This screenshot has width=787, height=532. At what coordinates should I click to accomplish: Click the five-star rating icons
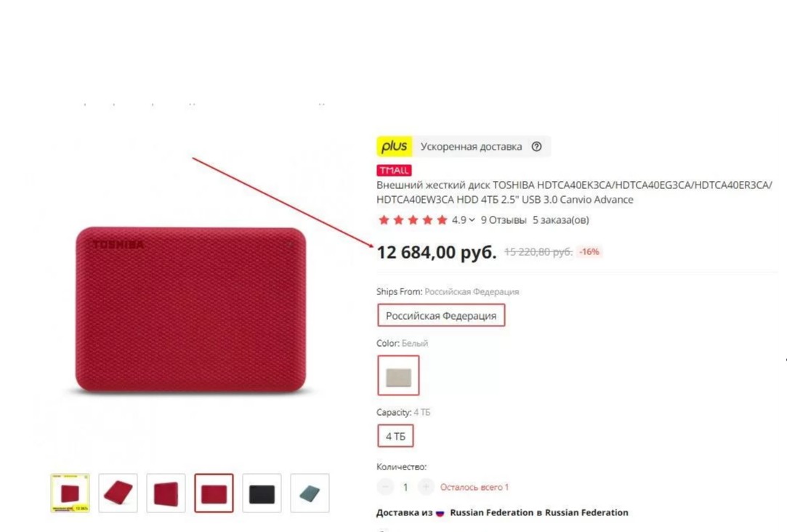(413, 219)
